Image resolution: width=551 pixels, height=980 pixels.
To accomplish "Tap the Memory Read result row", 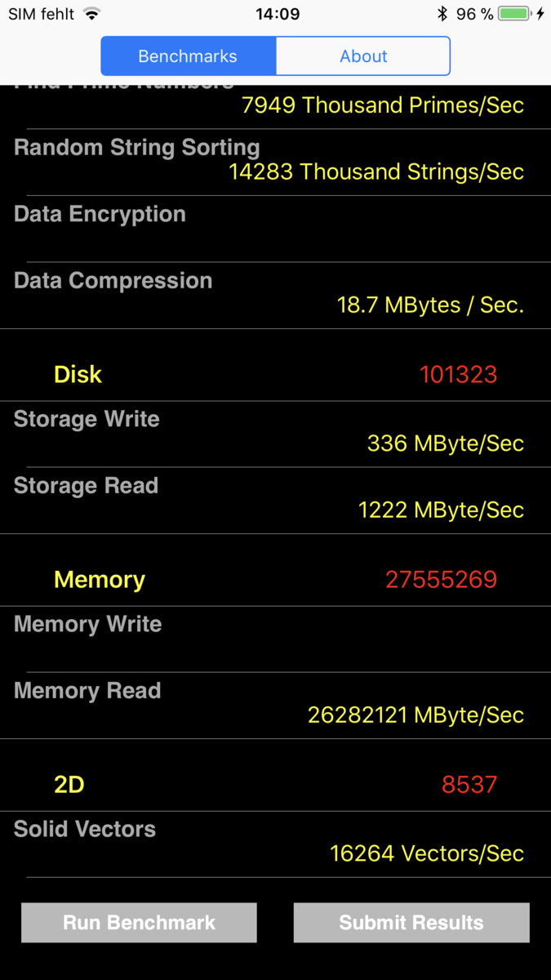I will point(275,704).
